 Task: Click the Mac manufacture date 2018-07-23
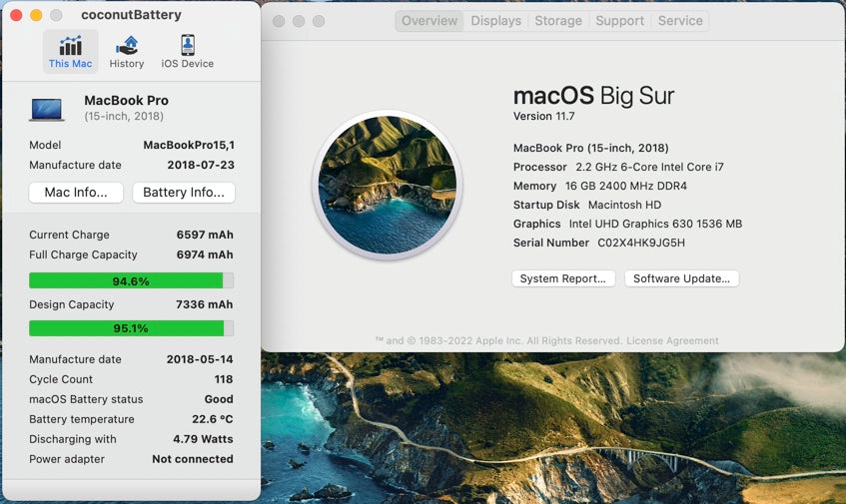201,165
